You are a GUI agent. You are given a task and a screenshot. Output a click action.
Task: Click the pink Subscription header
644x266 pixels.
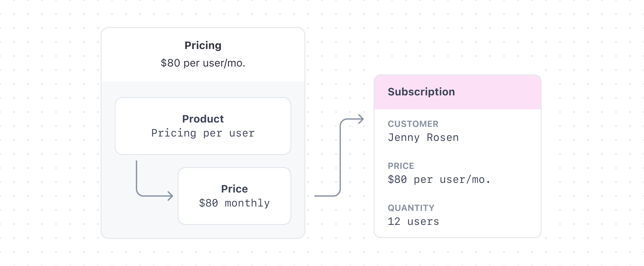(496, 92)
